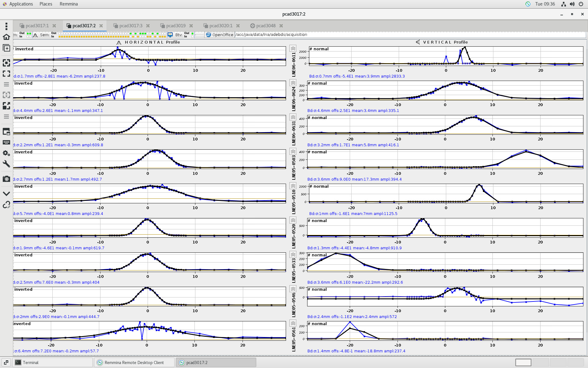Click the keyboard grab icon

6,142
